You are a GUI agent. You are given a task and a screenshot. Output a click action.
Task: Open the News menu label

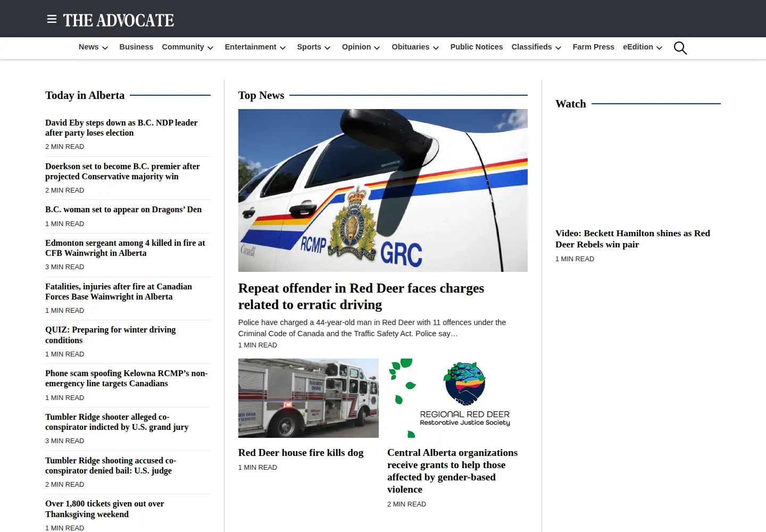pos(88,47)
